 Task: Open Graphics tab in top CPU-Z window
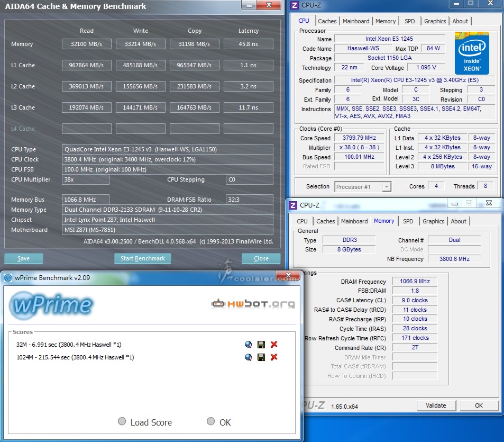(x=435, y=21)
